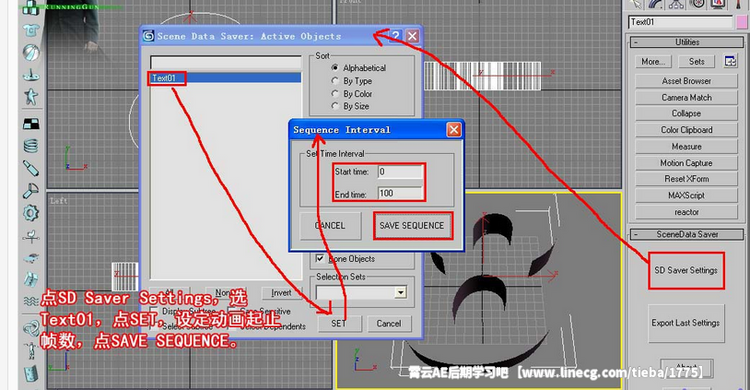750x390 pixels.
Task: Open Motion Capture utility
Action: pos(686,163)
